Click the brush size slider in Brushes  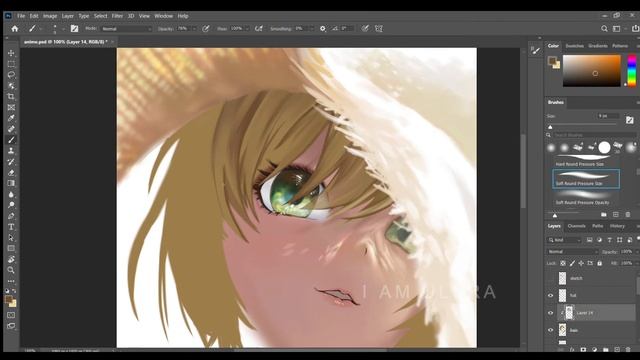point(582,125)
